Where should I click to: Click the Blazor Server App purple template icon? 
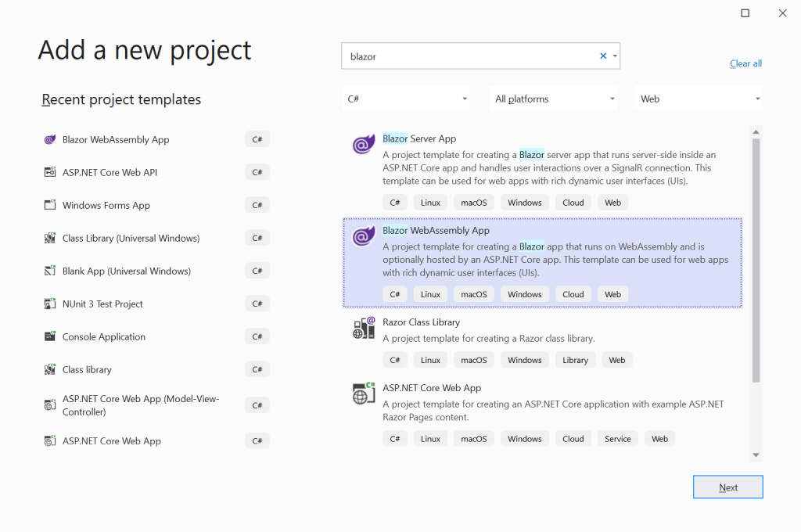(x=362, y=144)
